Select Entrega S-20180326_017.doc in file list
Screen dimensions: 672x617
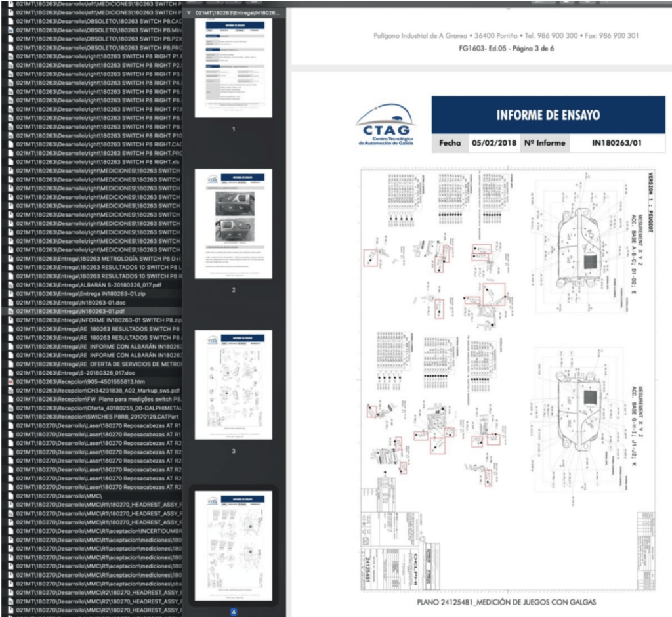click(x=92, y=372)
